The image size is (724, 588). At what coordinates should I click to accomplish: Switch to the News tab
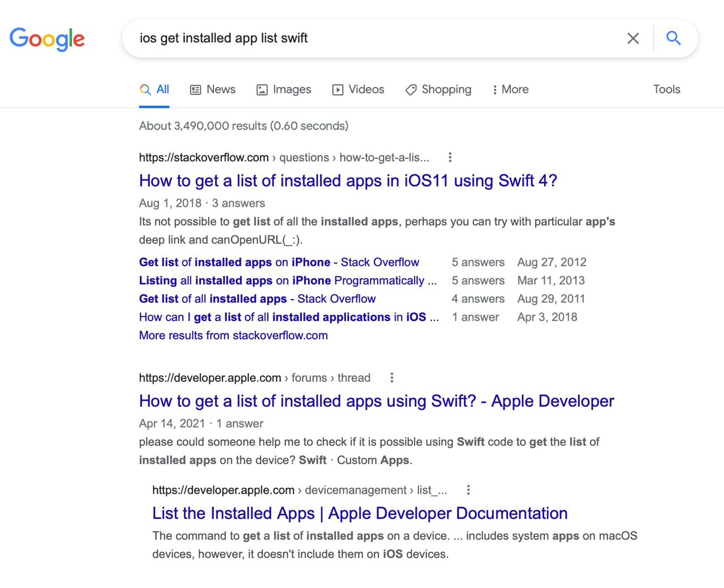(x=213, y=89)
